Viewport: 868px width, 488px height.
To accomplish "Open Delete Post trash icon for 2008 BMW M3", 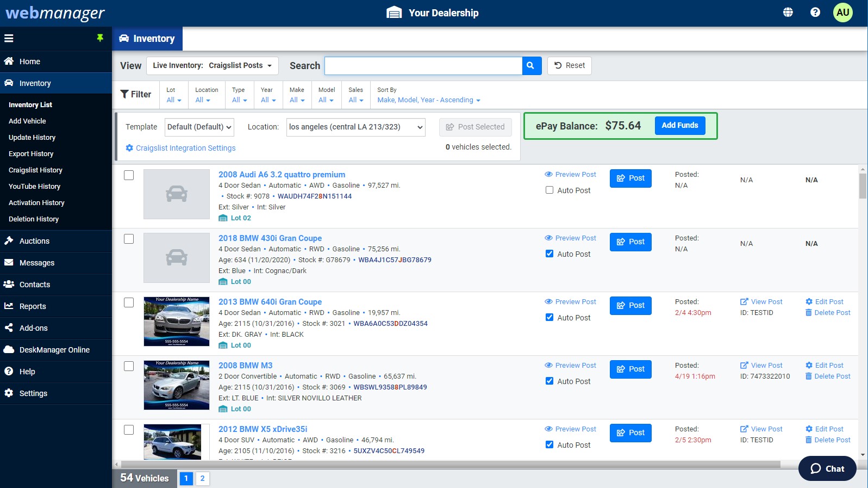I will (x=809, y=376).
